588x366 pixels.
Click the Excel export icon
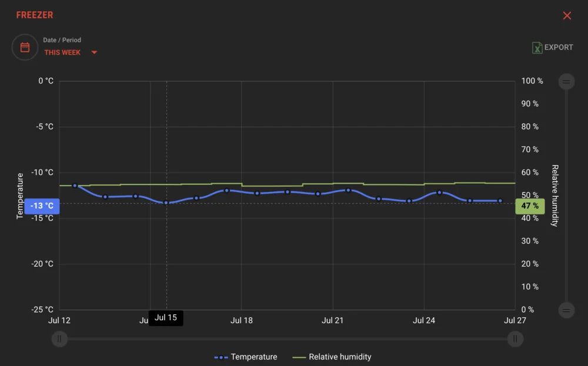[x=537, y=48]
